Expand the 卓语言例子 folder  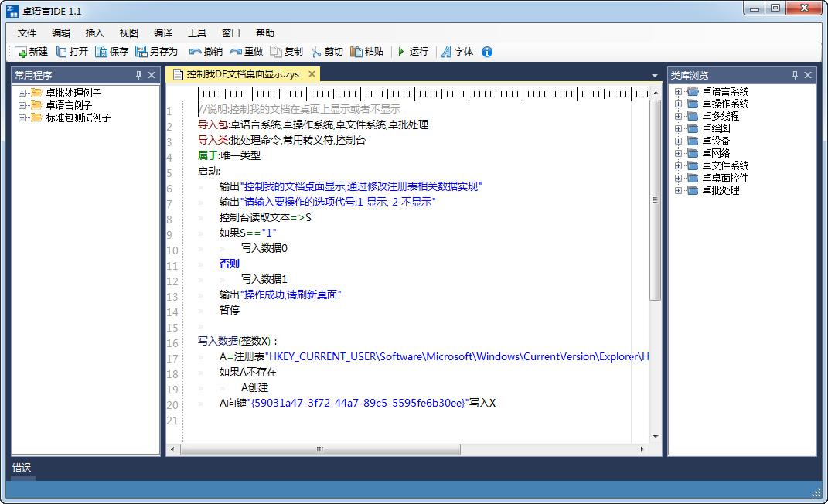(x=22, y=105)
